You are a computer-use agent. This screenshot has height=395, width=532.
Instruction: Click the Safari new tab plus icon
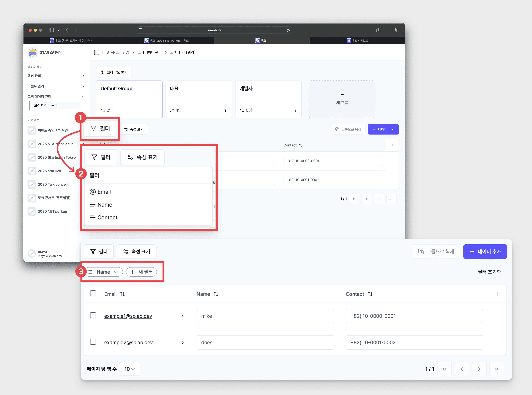[x=388, y=30]
